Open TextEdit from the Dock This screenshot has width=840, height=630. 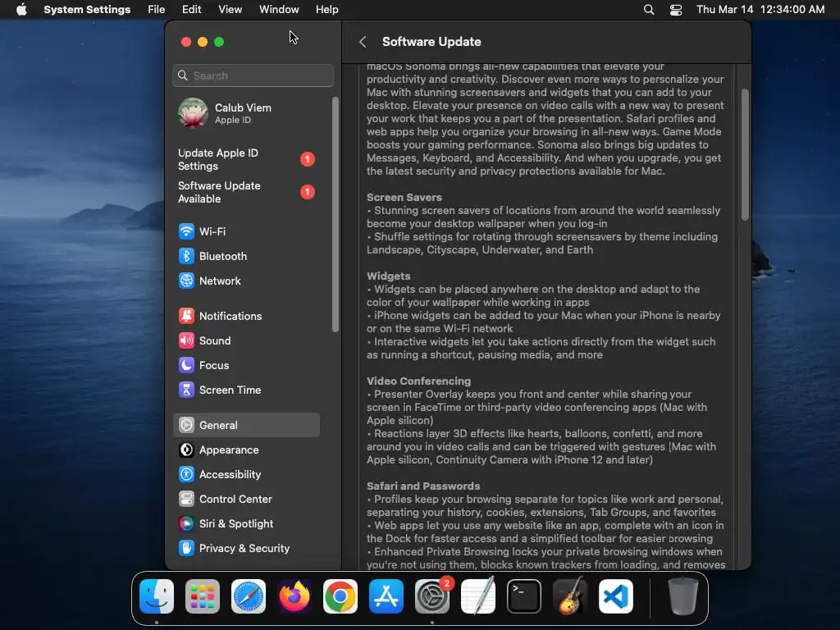(478, 596)
